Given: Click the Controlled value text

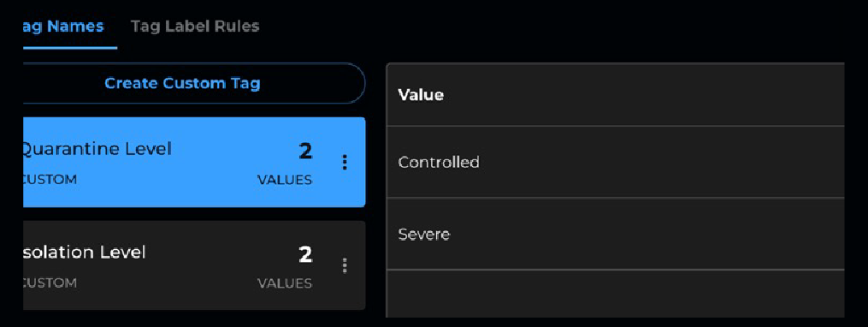Looking at the screenshot, I should click(x=439, y=163).
